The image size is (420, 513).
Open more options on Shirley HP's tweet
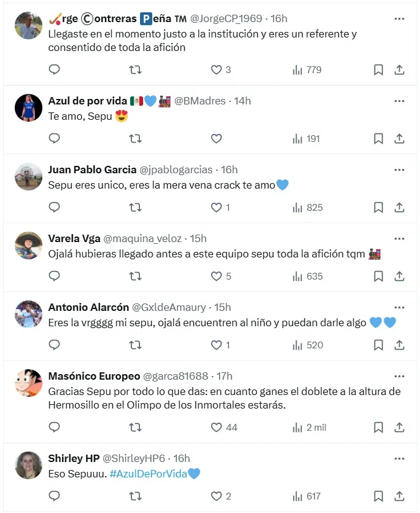coord(399,458)
